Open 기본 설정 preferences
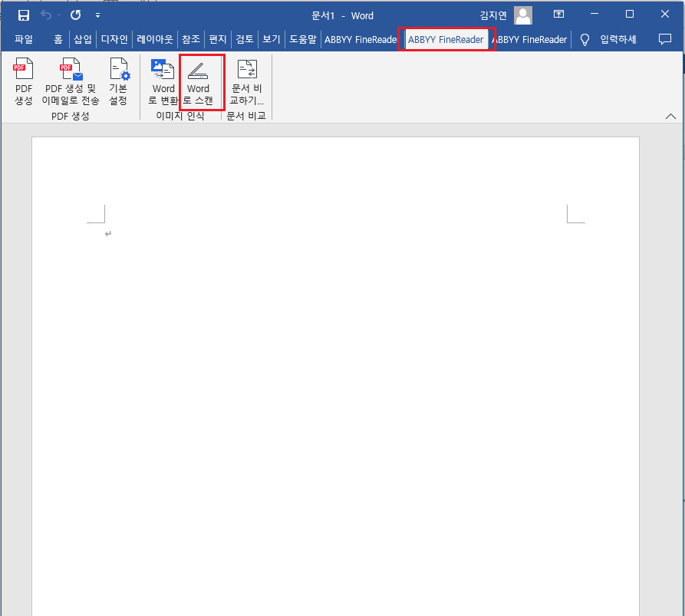Viewport: 685px width, 616px height. coord(118,81)
